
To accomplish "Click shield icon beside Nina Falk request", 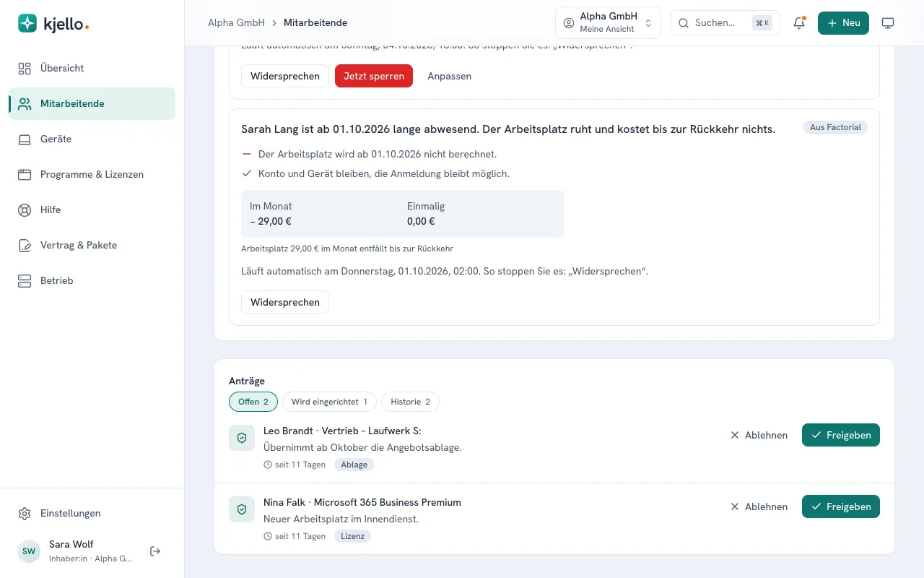I will click(x=242, y=509).
